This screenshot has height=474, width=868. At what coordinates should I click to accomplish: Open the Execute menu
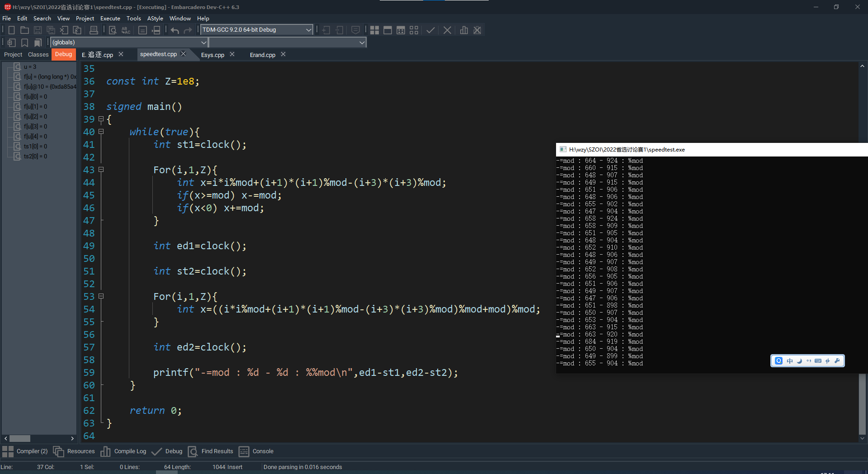click(x=110, y=19)
